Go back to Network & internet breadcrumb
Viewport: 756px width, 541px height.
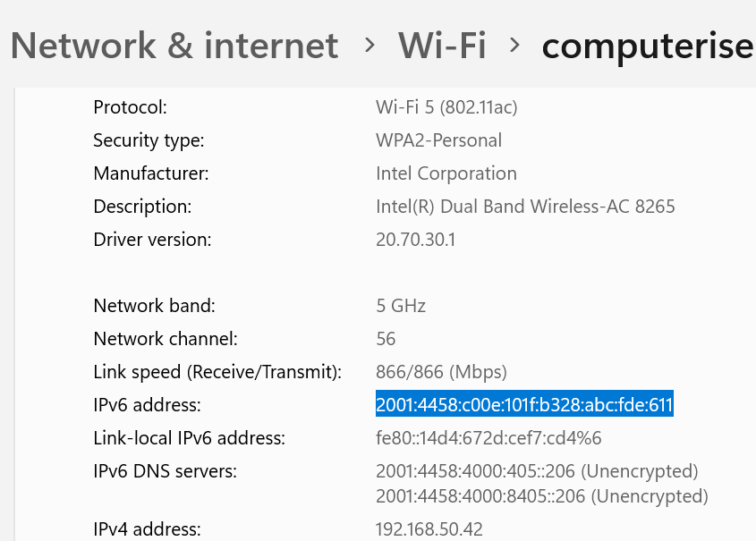pyautogui.click(x=174, y=46)
